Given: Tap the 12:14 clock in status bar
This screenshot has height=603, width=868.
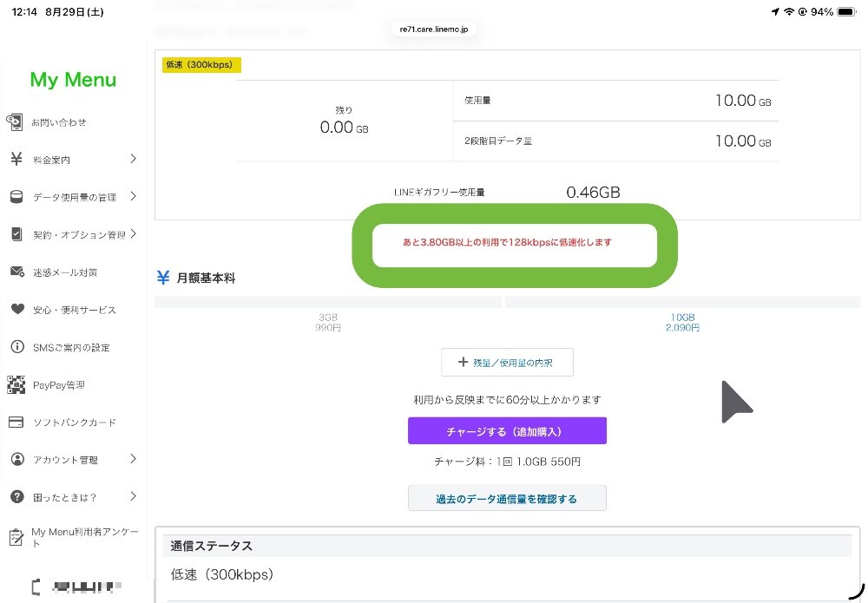Looking at the screenshot, I should 24,11.
